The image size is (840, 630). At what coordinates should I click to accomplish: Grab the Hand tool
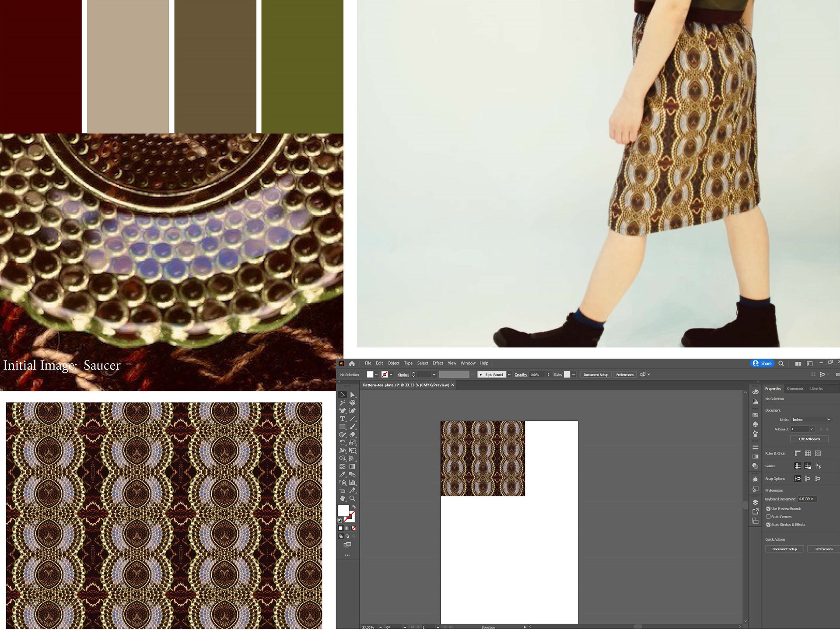(x=342, y=498)
